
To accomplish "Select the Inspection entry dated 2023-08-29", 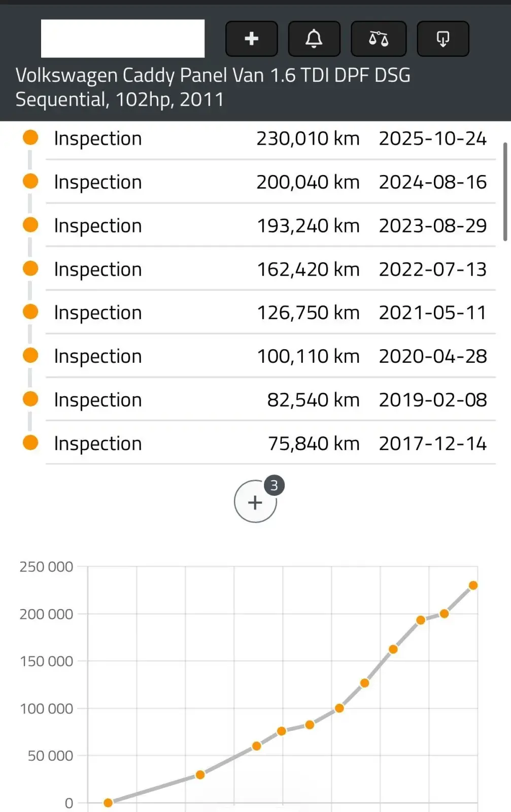I will (270, 226).
